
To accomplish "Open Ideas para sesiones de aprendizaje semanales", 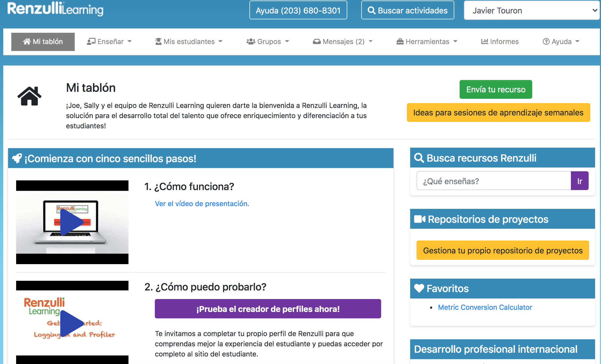I will (x=498, y=112).
